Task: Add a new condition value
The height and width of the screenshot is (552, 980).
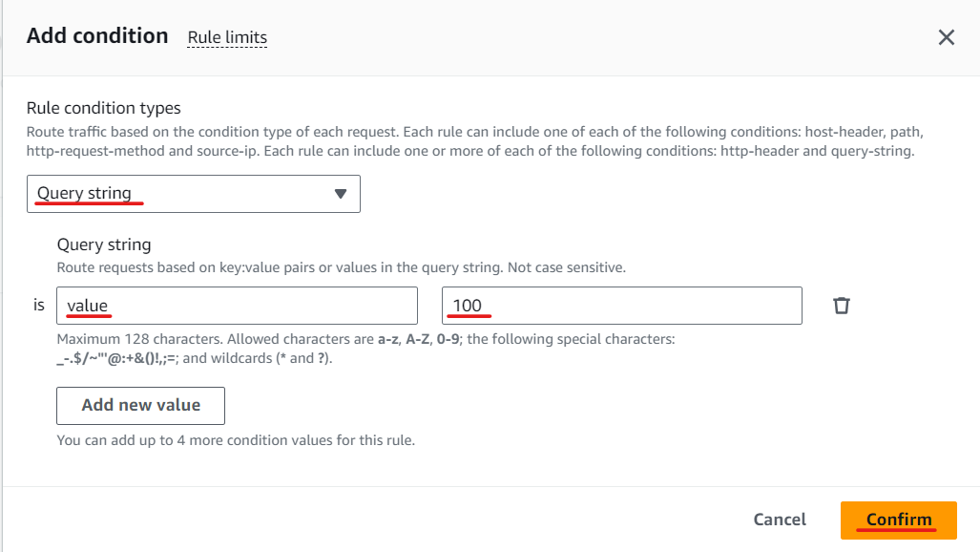Action: 140,406
